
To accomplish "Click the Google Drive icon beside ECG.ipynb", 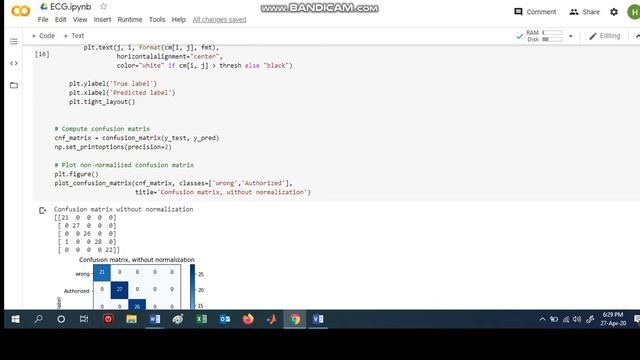I will pyautogui.click(x=44, y=7).
